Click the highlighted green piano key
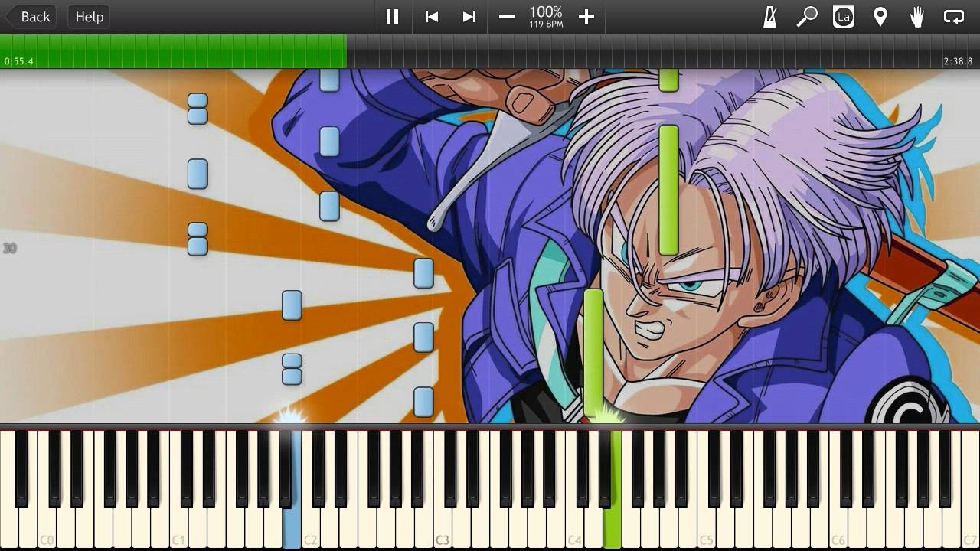This screenshot has height=551, width=980. pos(612,530)
